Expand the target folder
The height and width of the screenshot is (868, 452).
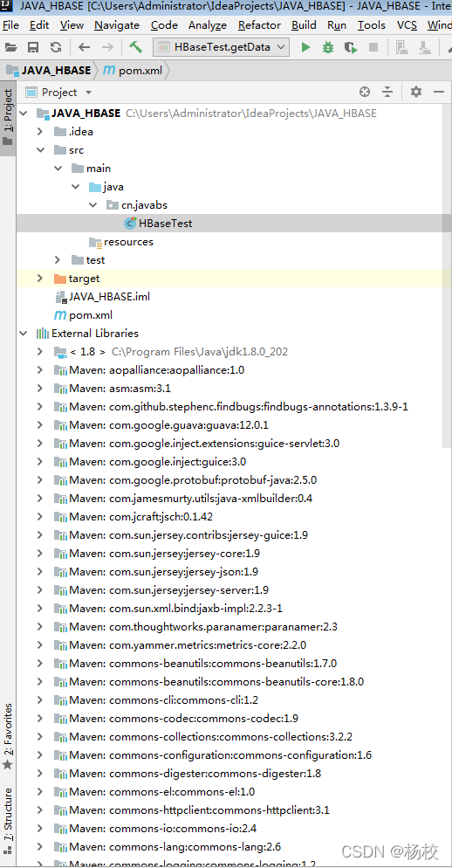point(40,278)
